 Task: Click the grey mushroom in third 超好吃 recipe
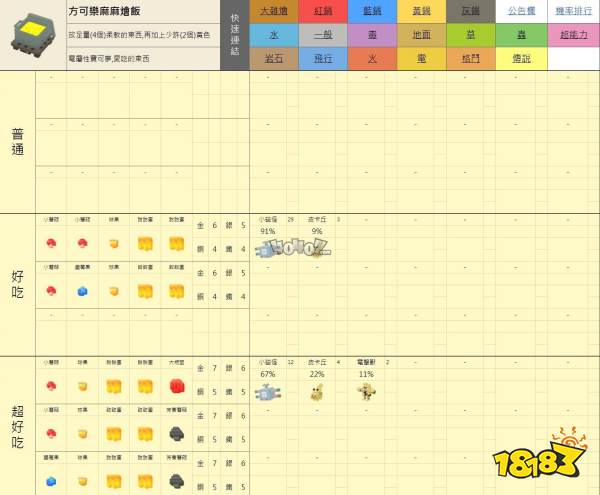177,481
